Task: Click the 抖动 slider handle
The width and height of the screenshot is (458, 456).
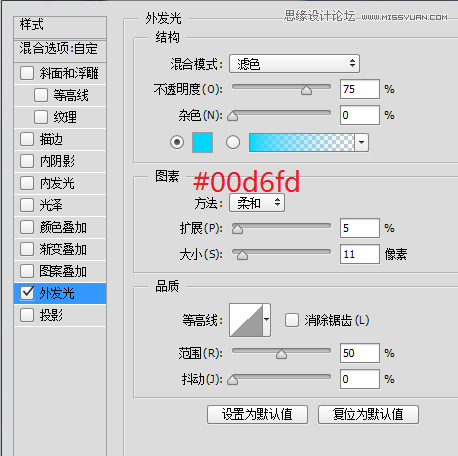Action: coord(233,380)
